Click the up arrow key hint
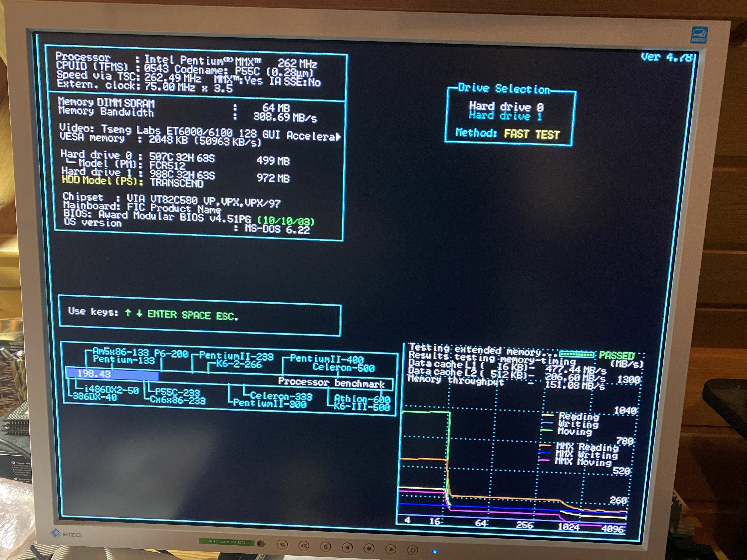 [128, 313]
